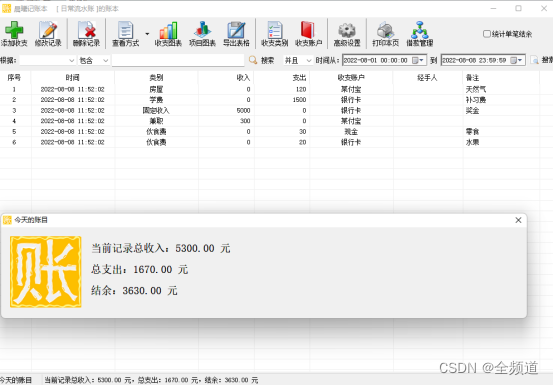Image resolution: width=554 pixels, height=385 pixels.
Task: Open the 收支账户 red book icon
Action: coord(308,30)
